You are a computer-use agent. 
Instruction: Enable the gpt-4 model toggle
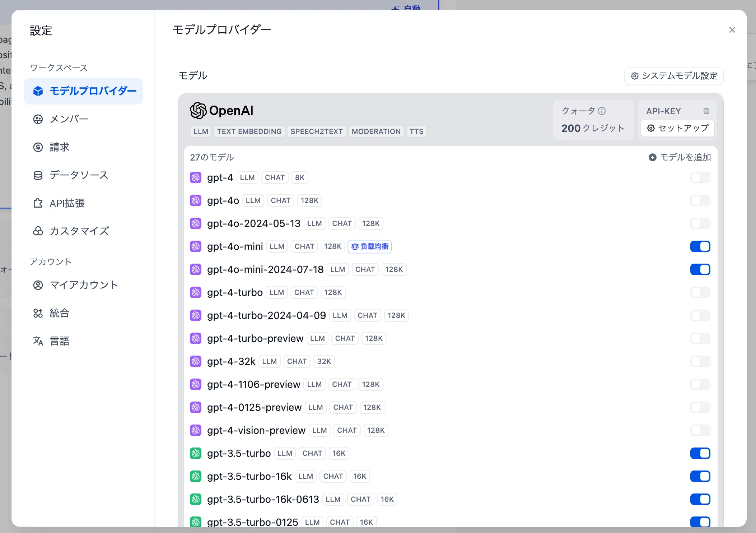pyautogui.click(x=700, y=177)
